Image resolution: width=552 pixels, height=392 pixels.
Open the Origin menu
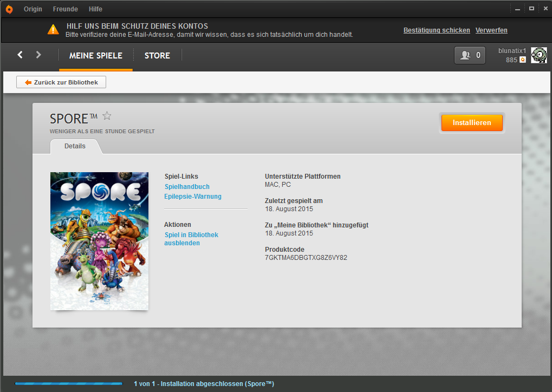coord(33,9)
